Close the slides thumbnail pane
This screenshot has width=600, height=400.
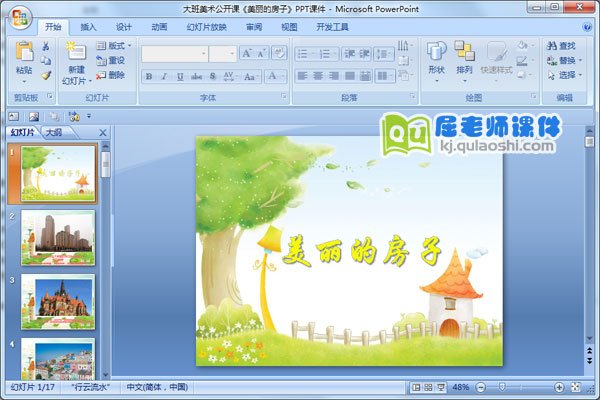coord(103,133)
